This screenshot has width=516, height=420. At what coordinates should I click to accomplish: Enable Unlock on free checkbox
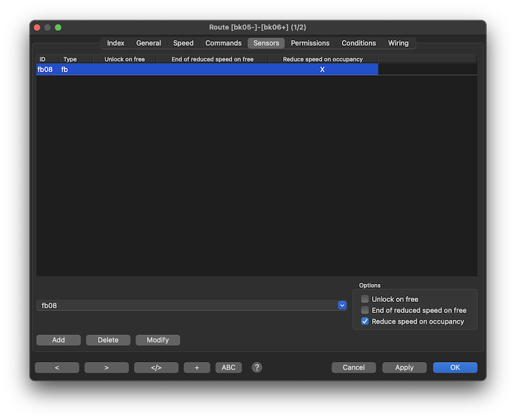(x=365, y=299)
